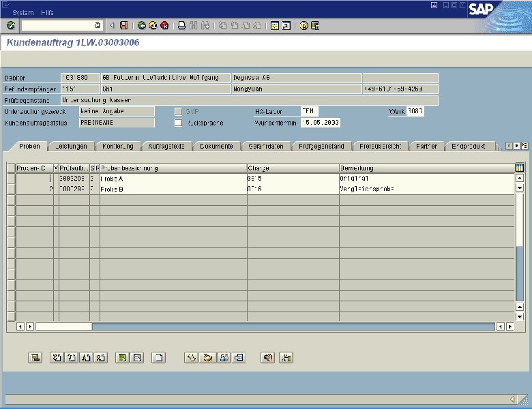Open the System menu
This screenshot has height=409, width=532.
(x=23, y=12)
